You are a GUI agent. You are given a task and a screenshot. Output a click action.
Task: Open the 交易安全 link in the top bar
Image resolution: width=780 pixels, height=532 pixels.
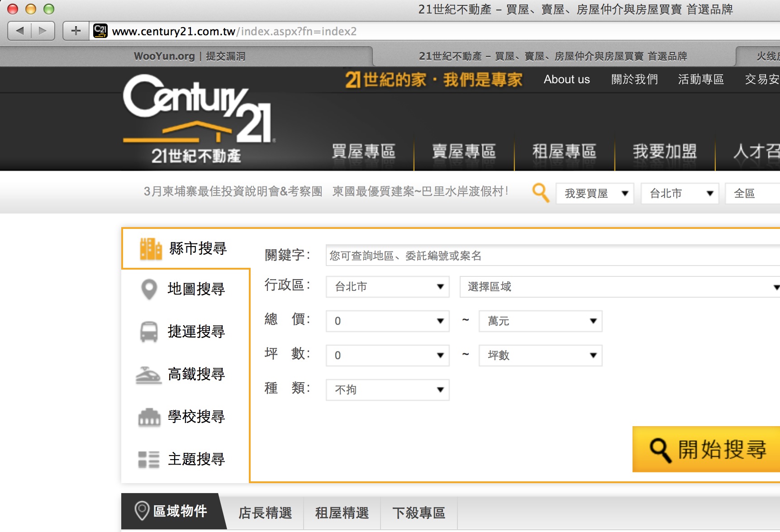pos(762,80)
